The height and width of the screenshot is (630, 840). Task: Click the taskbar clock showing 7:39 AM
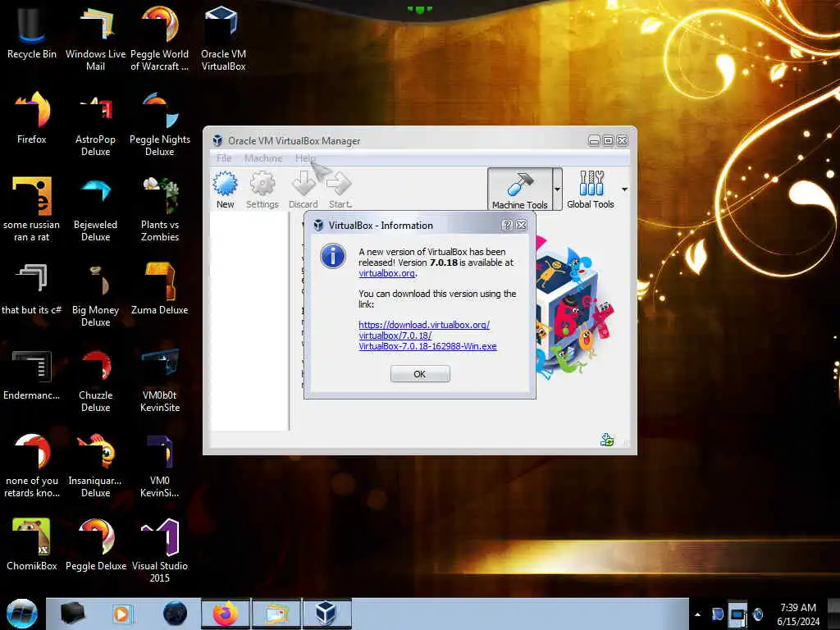[798, 614]
